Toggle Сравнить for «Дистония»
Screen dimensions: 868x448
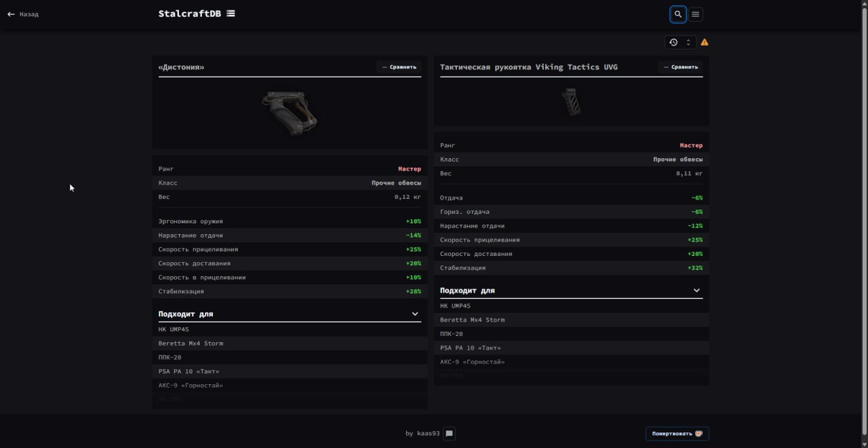[399, 67]
